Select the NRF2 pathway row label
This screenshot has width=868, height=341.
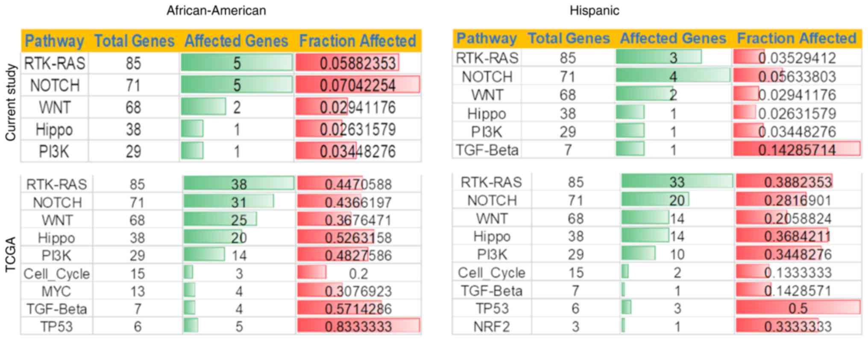click(x=492, y=327)
